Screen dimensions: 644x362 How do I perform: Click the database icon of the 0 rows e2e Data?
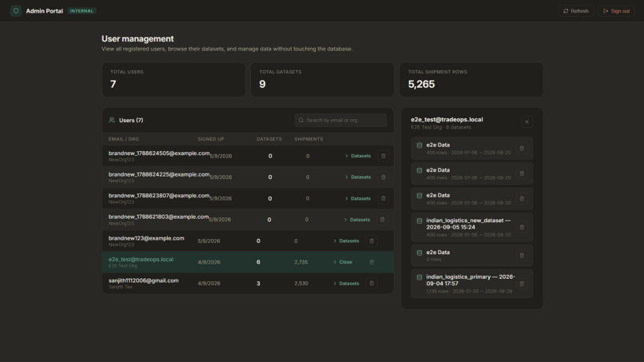point(419,253)
